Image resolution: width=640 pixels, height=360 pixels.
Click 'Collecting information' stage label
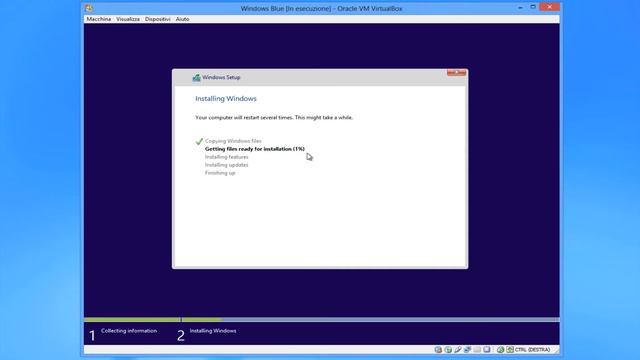pyautogui.click(x=129, y=331)
